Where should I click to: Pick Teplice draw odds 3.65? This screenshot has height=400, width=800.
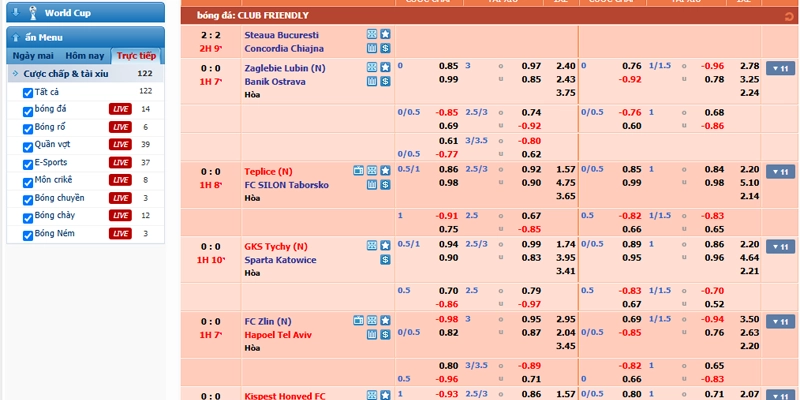point(566,196)
